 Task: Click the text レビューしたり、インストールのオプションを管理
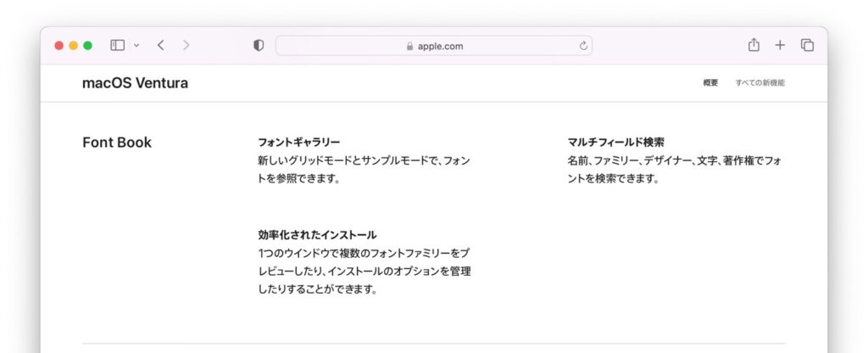pyautogui.click(x=364, y=272)
